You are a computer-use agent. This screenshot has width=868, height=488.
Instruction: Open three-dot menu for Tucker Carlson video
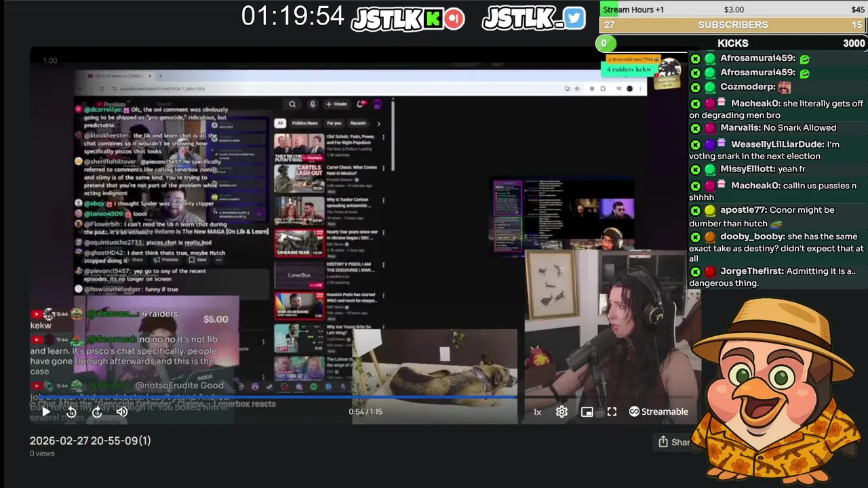[383, 201]
